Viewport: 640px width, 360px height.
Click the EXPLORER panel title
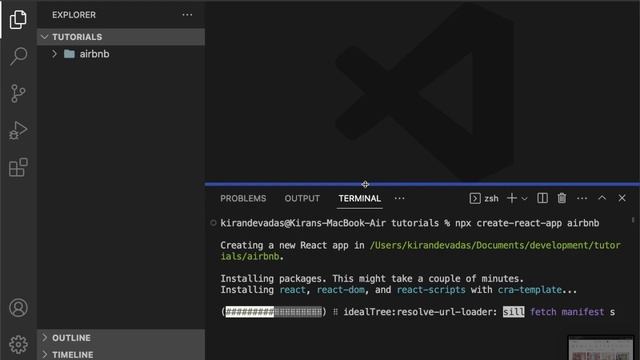74,15
